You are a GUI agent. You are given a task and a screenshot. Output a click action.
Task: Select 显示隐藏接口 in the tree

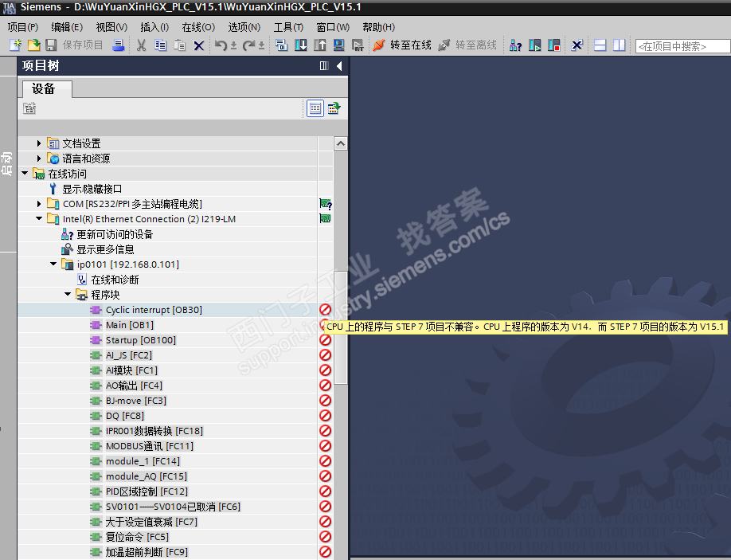92,189
